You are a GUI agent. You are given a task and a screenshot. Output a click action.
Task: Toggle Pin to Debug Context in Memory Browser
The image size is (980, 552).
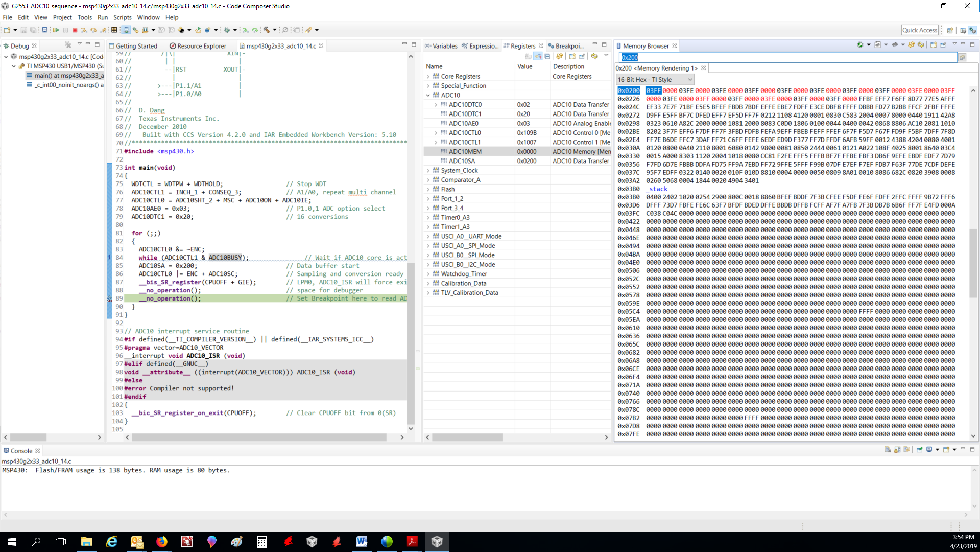(x=943, y=45)
